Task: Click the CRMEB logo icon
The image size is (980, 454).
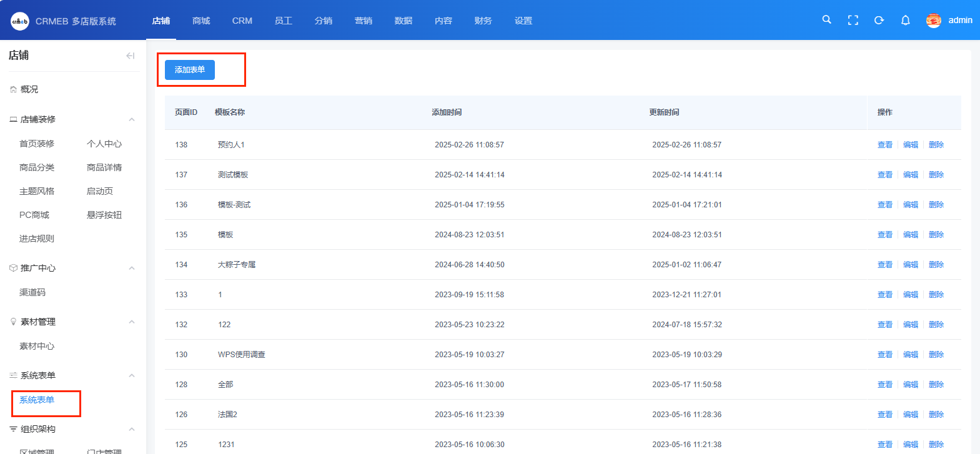Action: coord(20,21)
